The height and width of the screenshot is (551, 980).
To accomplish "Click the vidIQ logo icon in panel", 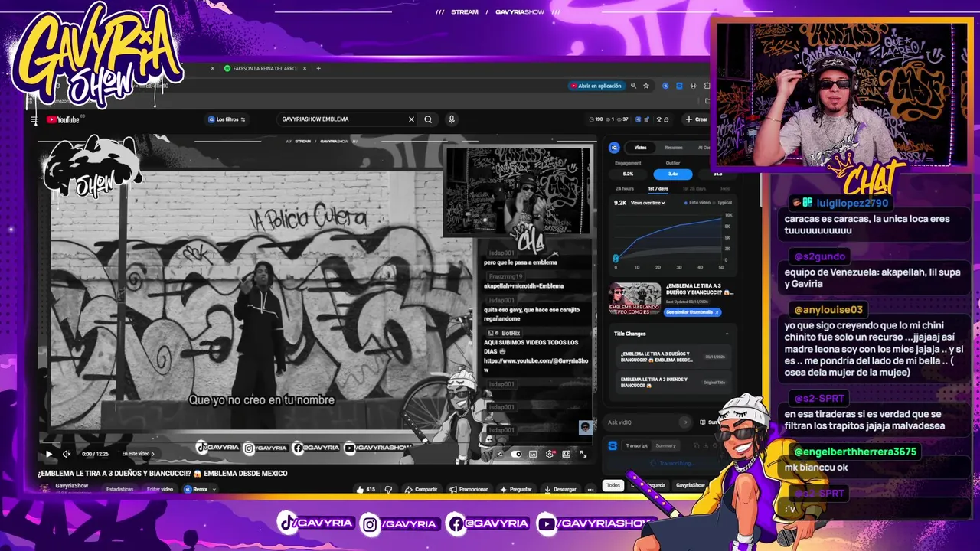I will tap(613, 148).
